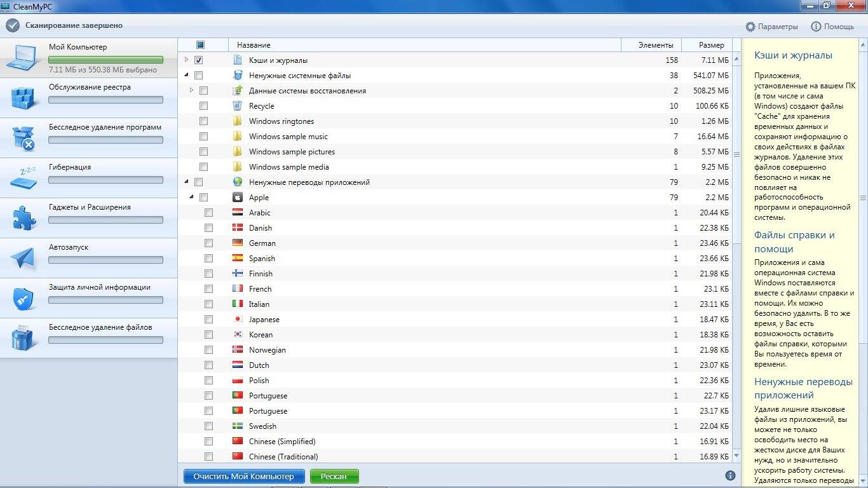Select Защита личной информации section
The height and width of the screenshot is (488, 868).
click(x=88, y=298)
